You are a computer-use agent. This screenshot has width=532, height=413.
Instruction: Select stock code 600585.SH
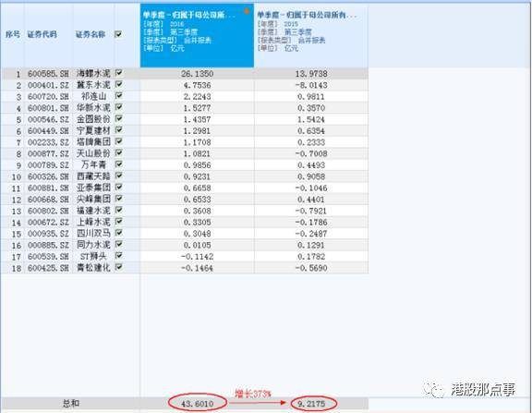pos(48,74)
